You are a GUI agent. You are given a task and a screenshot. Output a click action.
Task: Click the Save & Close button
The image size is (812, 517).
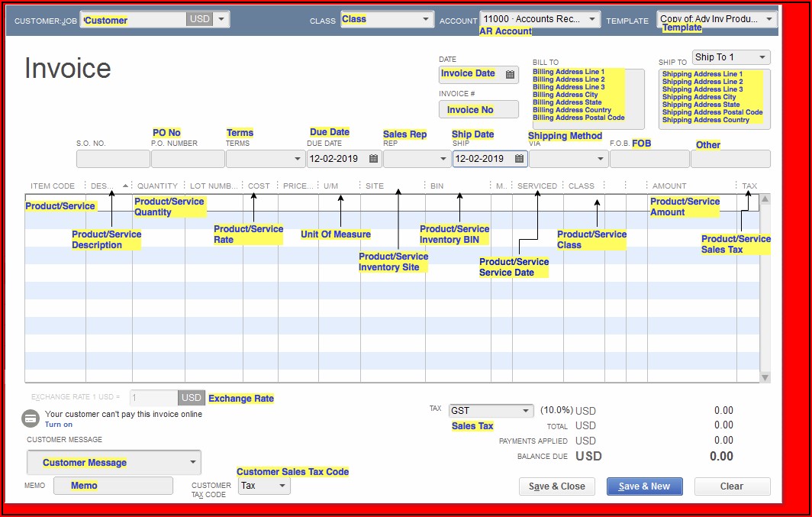557,486
